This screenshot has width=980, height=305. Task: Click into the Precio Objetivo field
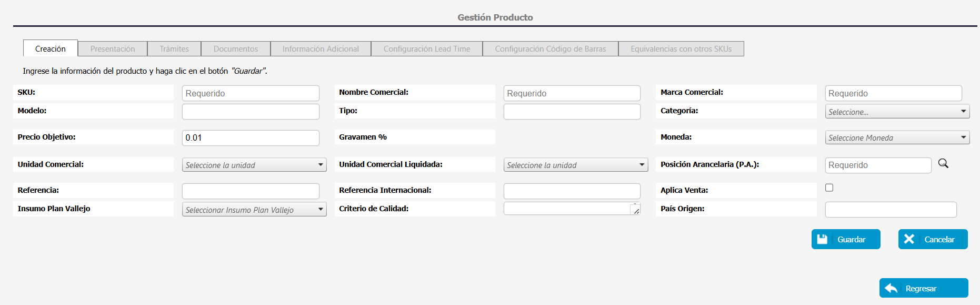pos(251,137)
